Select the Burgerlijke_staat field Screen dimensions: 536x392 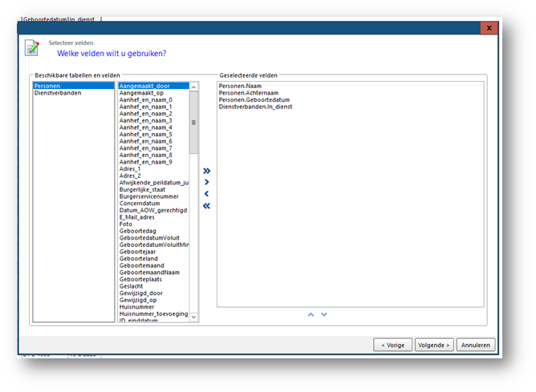click(153, 189)
